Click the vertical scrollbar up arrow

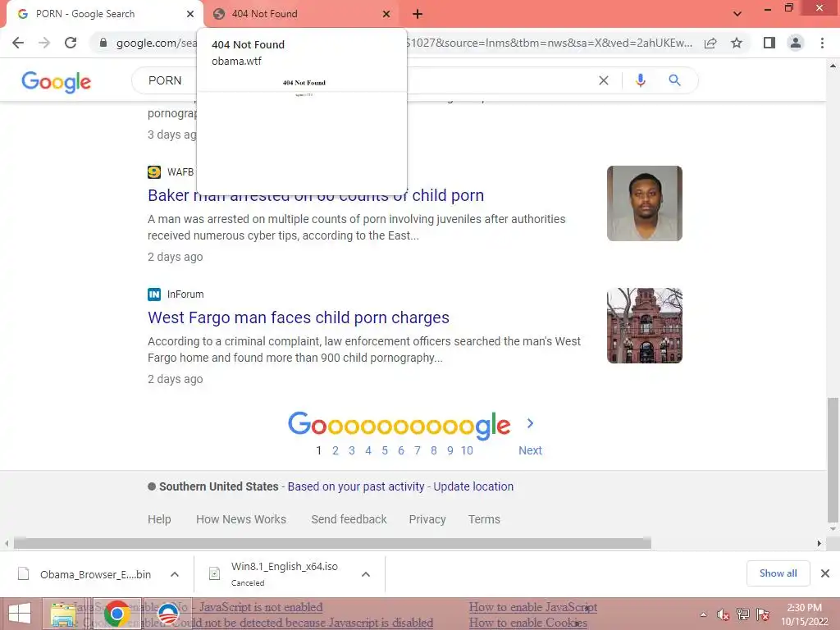[x=833, y=66]
